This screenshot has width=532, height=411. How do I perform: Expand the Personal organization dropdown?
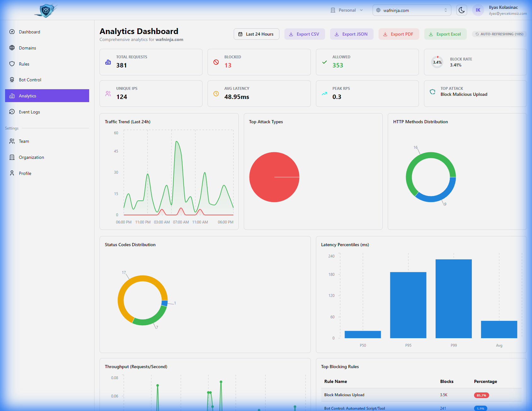coord(346,10)
